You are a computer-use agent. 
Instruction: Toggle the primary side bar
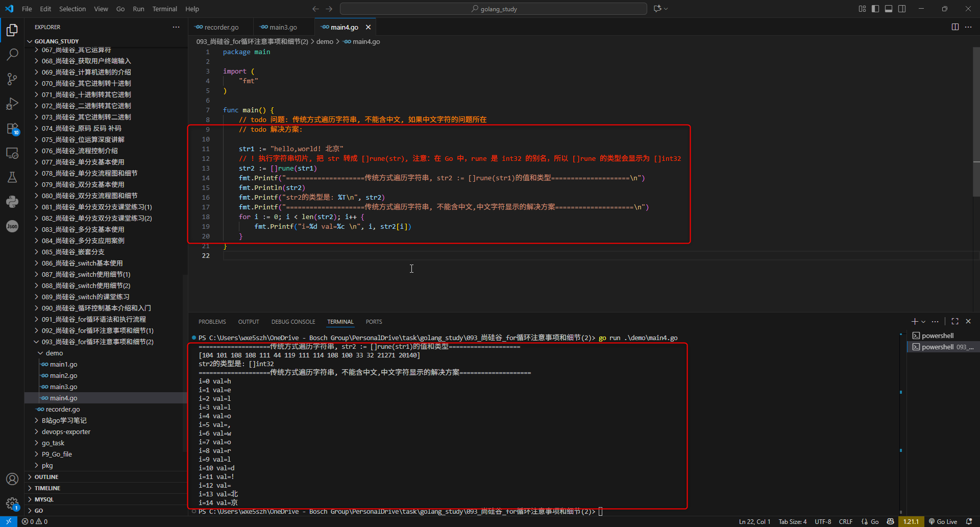tap(875, 9)
